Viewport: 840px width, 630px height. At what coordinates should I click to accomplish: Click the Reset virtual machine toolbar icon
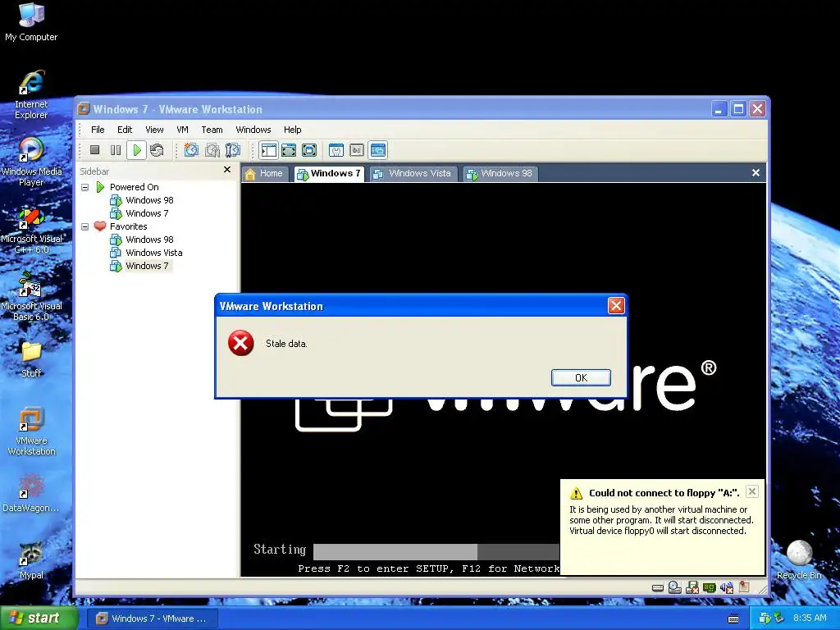pos(157,151)
